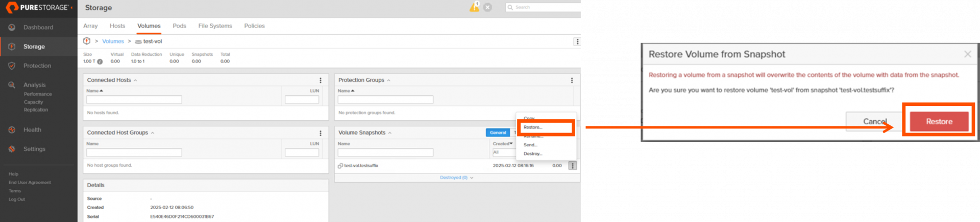Click the Protection shield icon in sidebar
Viewport: 980px width, 222px height.
[x=12, y=66]
